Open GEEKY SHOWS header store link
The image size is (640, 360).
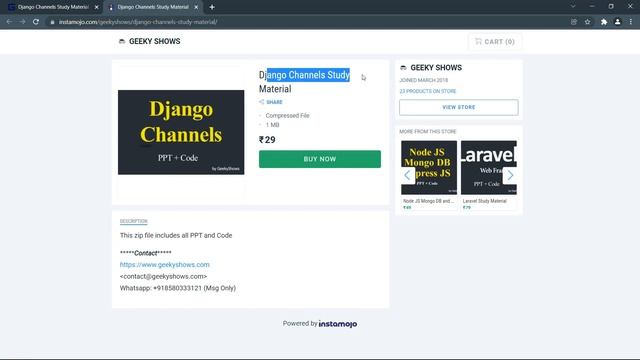pos(154,41)
